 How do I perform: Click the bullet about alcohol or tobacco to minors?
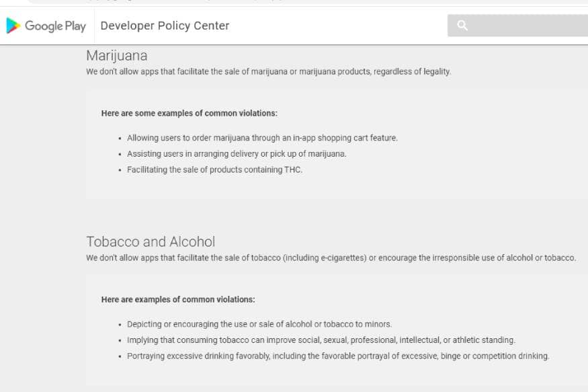[x=259, y=324]
